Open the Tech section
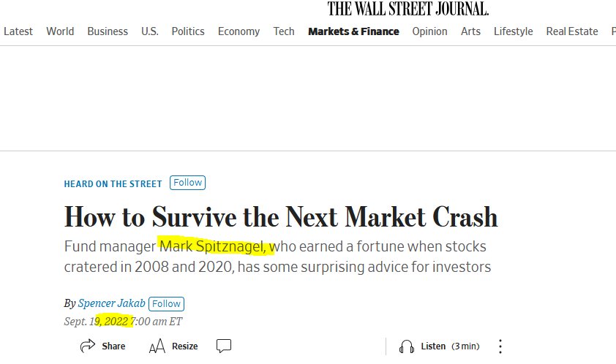 click(284, 31)
